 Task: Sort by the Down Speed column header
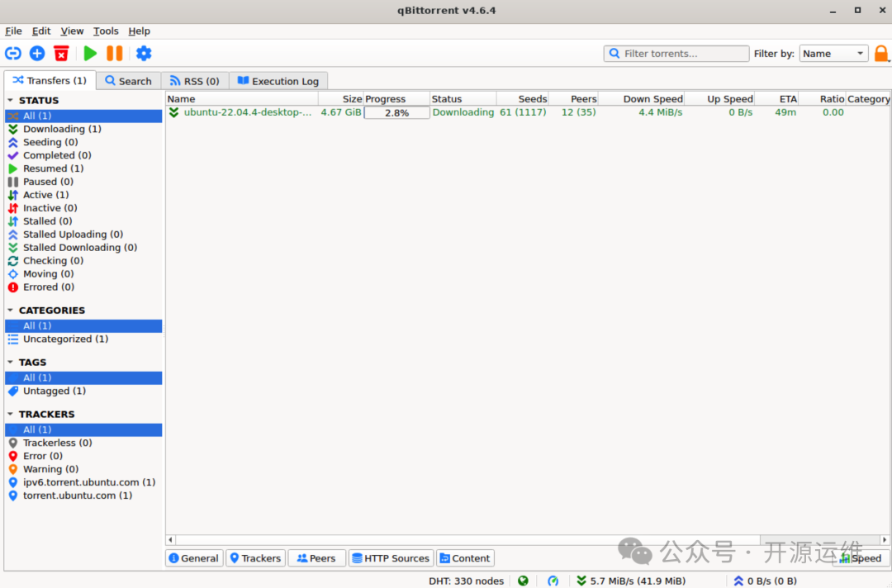tap(641, 99)
